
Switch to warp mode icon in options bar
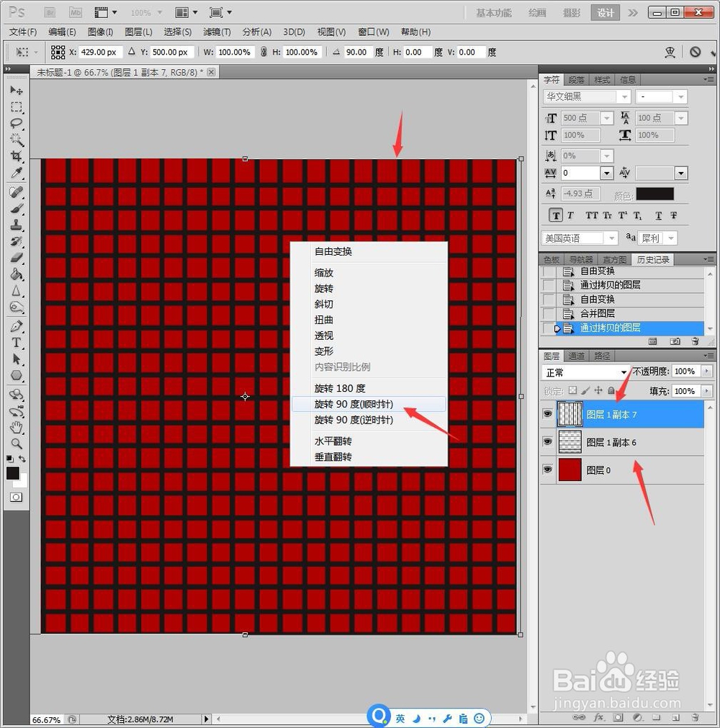point(670,52)
